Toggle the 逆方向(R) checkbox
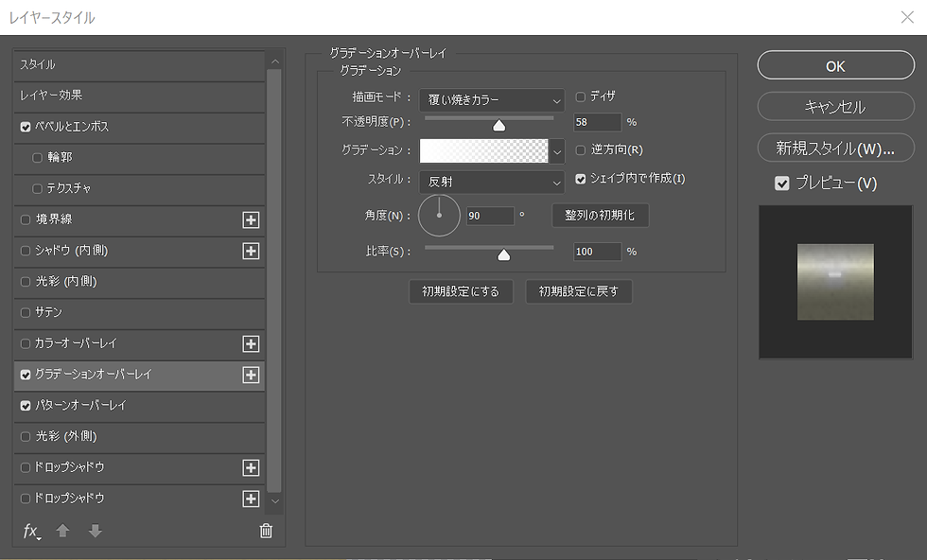Viewport: 927px width, 560px height. pyautogui.click(x=581, y=150)
